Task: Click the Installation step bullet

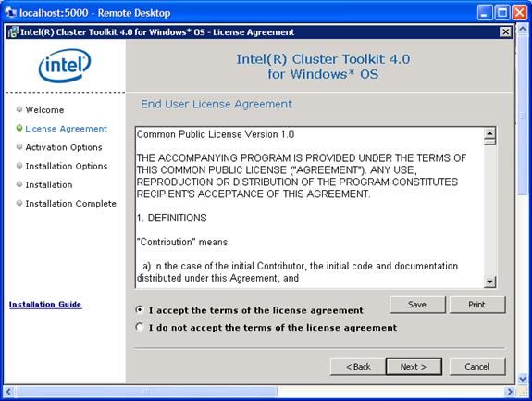Action: 19,183
